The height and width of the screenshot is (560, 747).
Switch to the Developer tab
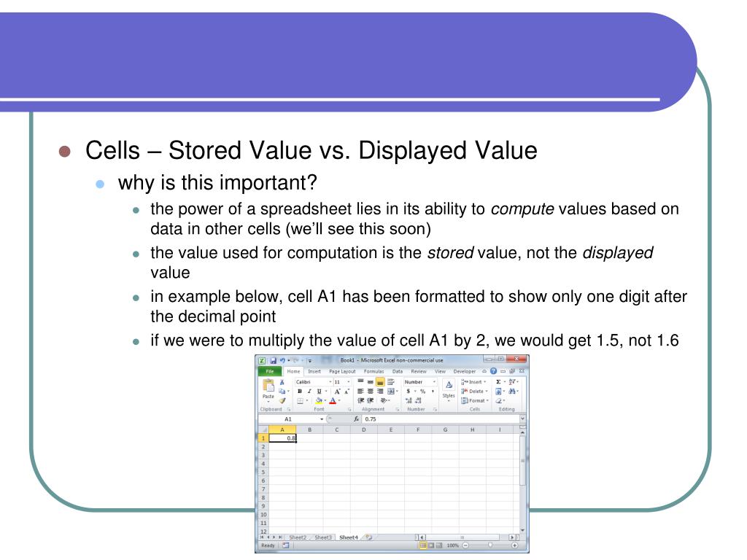465,371
